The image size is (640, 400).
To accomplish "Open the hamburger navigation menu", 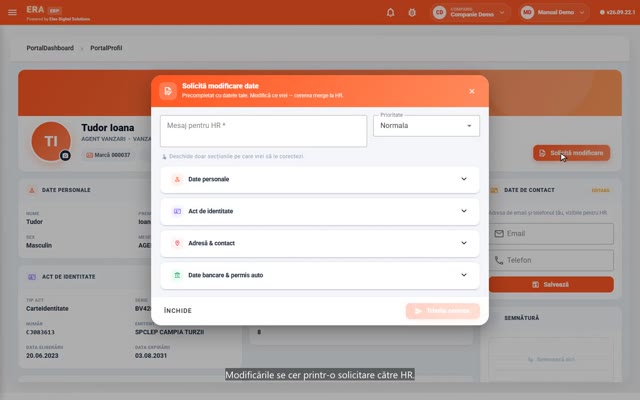I will 12,12.
